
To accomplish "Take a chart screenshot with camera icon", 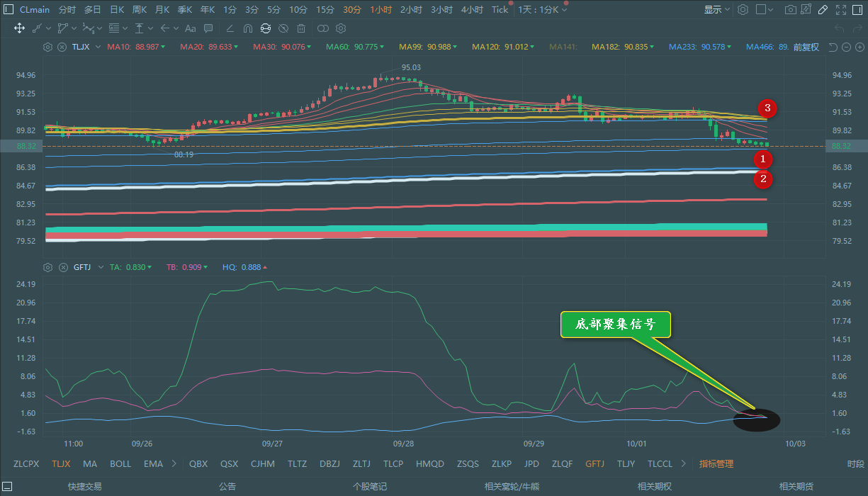I will (790, 10).
